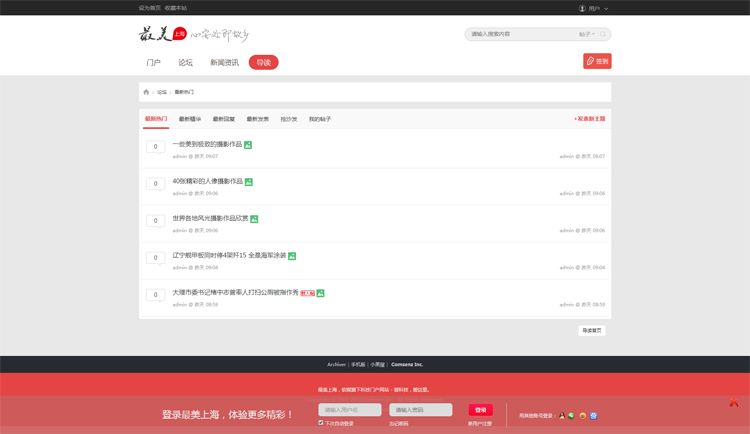
Task: Log in with the blue account icon
Action: [594, 415]
